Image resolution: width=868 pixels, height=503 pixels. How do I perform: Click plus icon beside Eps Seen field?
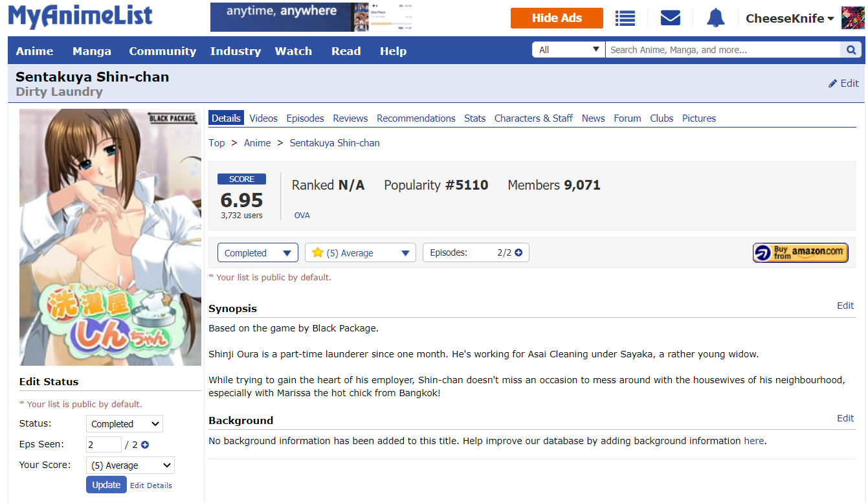click(145, 445)
